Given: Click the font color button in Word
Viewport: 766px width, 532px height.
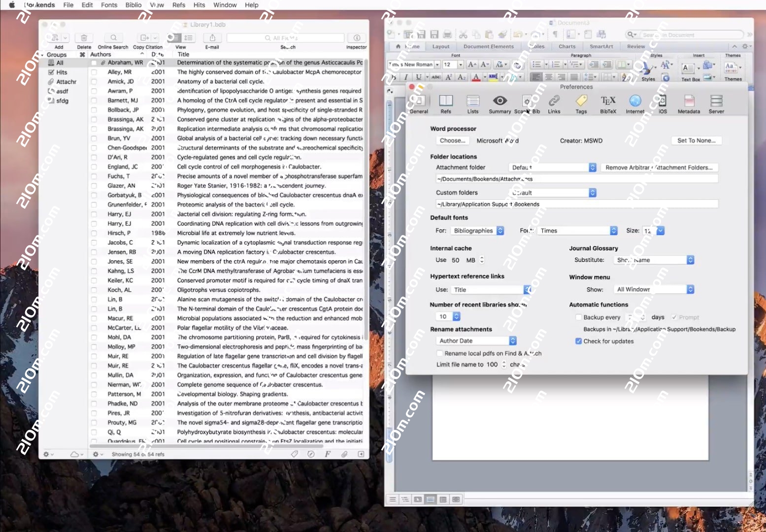Looking at the screenshot, I should 476,77.
